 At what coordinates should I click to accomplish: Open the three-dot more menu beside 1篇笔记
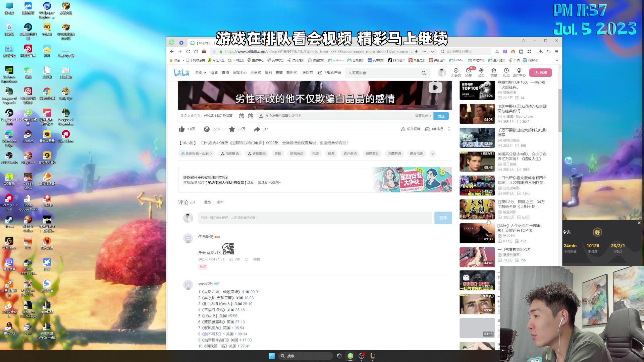click(449, 129)
